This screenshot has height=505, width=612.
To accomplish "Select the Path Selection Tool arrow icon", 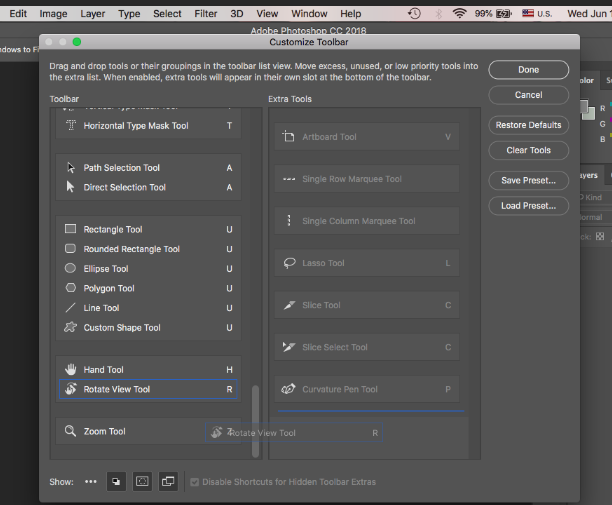I will click(x=70, y=168).
